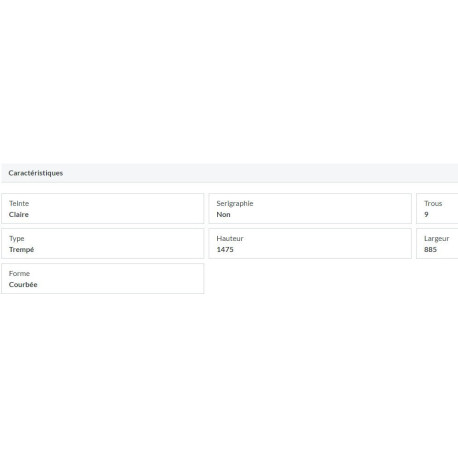This screenshot has height=458, width=458.
Task: Click the Trempé type value
Action: click(x=21, y=250)
